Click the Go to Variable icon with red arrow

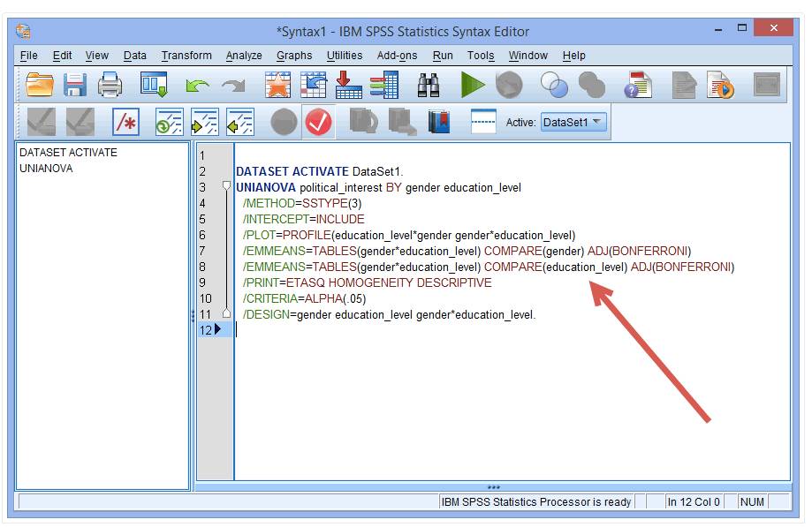(x=348, y=84)
